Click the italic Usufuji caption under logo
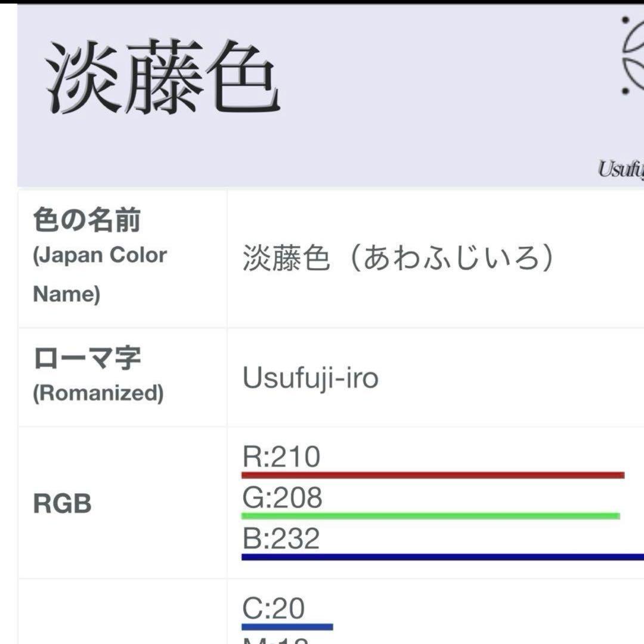 point(621,171)
